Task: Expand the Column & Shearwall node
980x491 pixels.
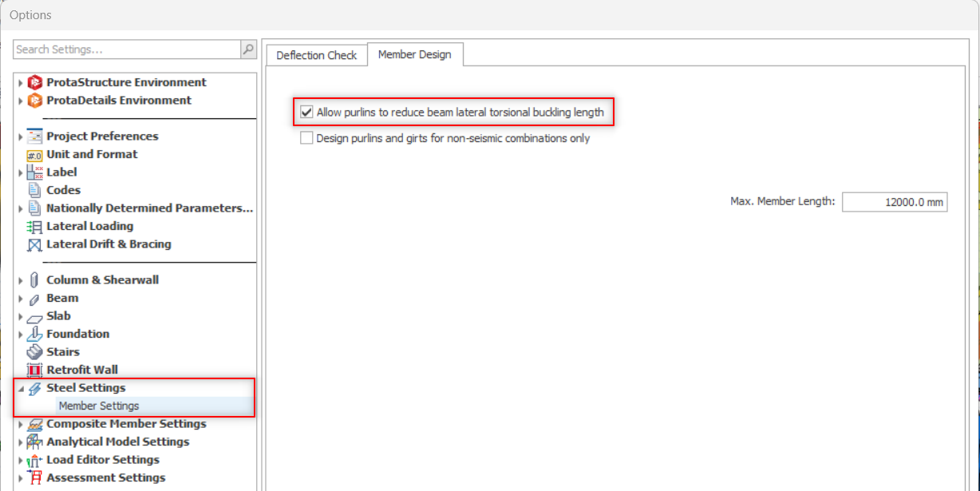Action: pyautogui.click(x=21, y=280)
